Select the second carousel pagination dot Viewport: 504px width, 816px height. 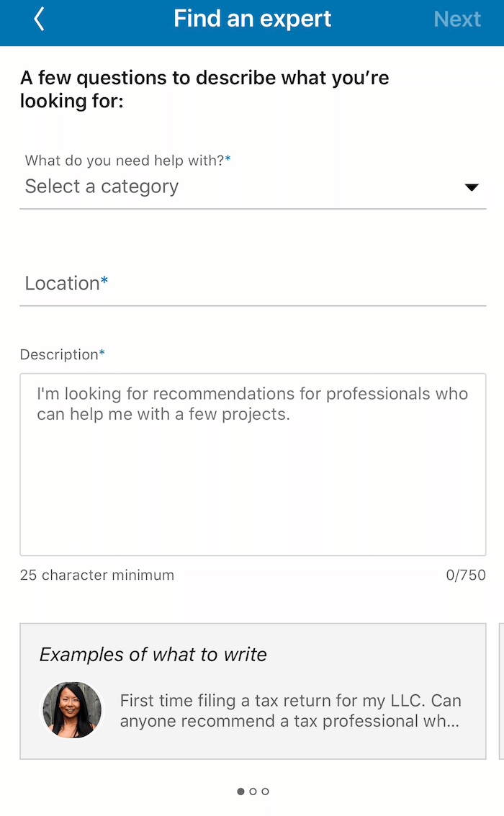[253, 791]
